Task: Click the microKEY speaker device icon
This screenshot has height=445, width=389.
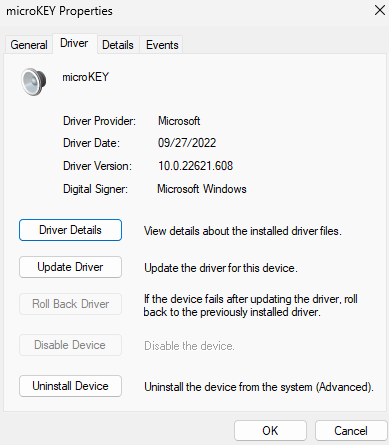Action: pos(34,82)
